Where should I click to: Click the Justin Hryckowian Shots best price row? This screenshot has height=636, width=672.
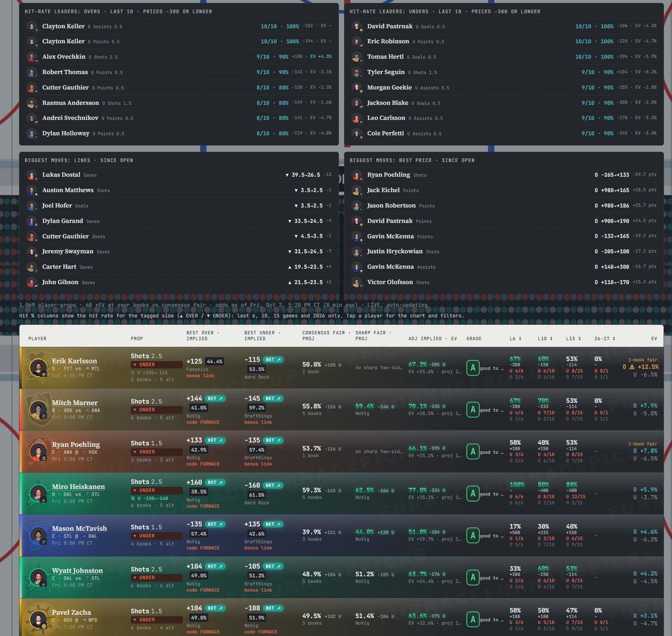point(504,252)
